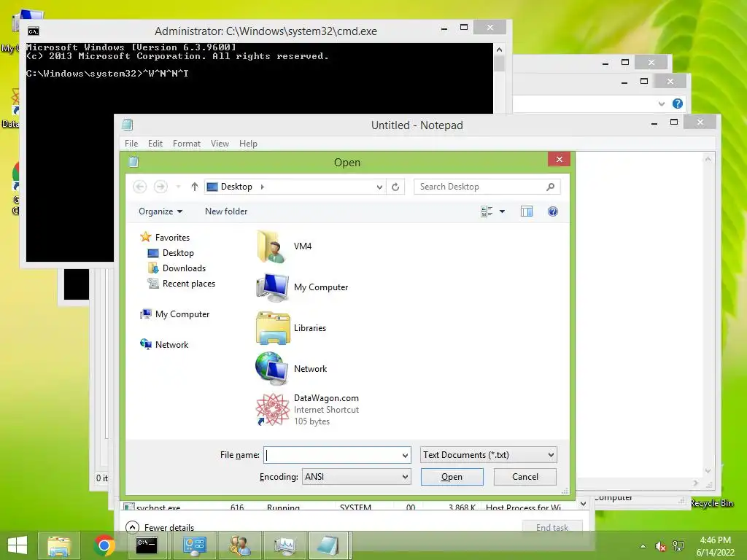This screenshot has height=560, width=747.
Task: Close the Open dialog
Action: (x=560, y=159)
